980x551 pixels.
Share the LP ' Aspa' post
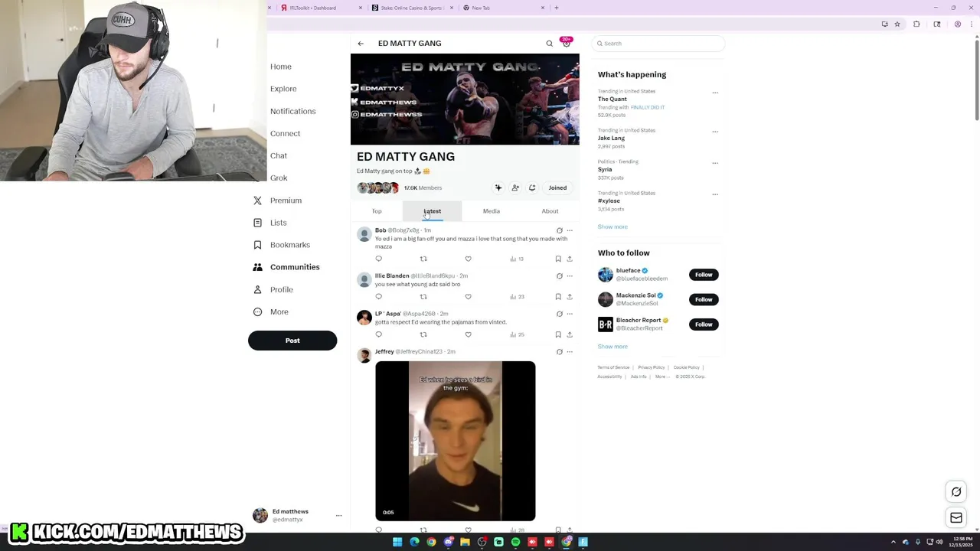tap(570, 334)
